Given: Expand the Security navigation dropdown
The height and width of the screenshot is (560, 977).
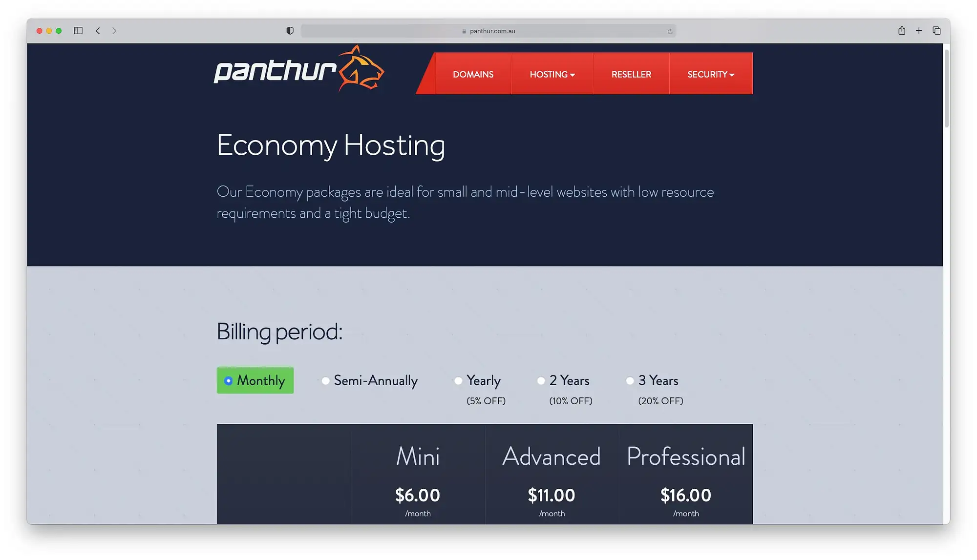Looking at the screenshot, I should click(x=711, y=74).
